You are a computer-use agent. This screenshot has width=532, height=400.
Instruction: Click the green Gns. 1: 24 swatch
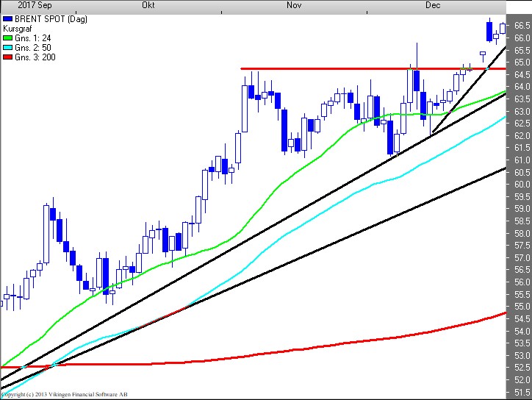7,38
